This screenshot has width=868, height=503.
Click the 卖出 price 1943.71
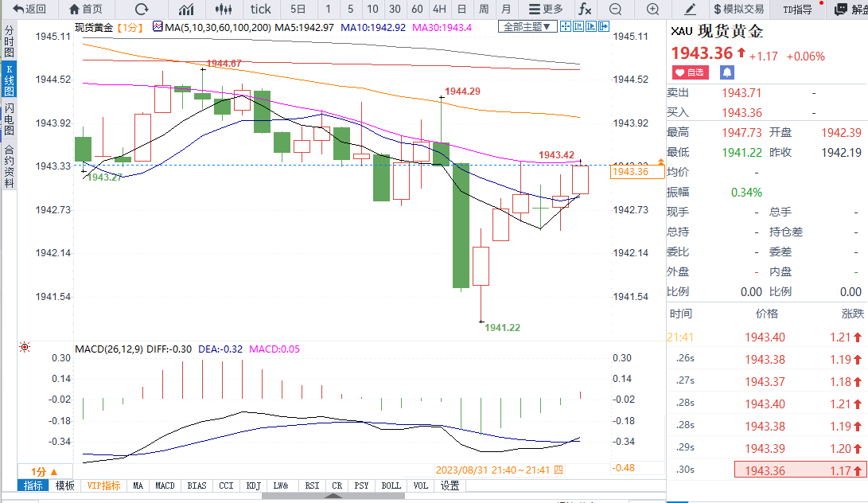pyautogui.click(x=741, y=93)
